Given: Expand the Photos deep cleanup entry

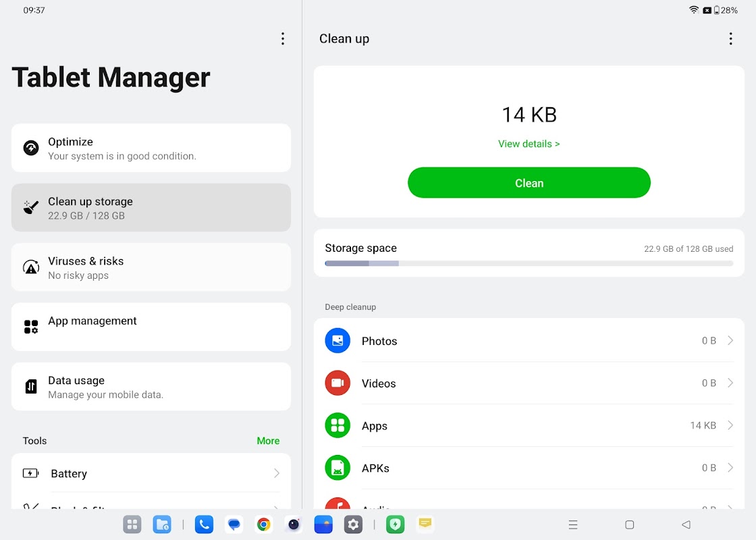Looking at the screenshot, I should pyautogui.click(x=730, y=340).
